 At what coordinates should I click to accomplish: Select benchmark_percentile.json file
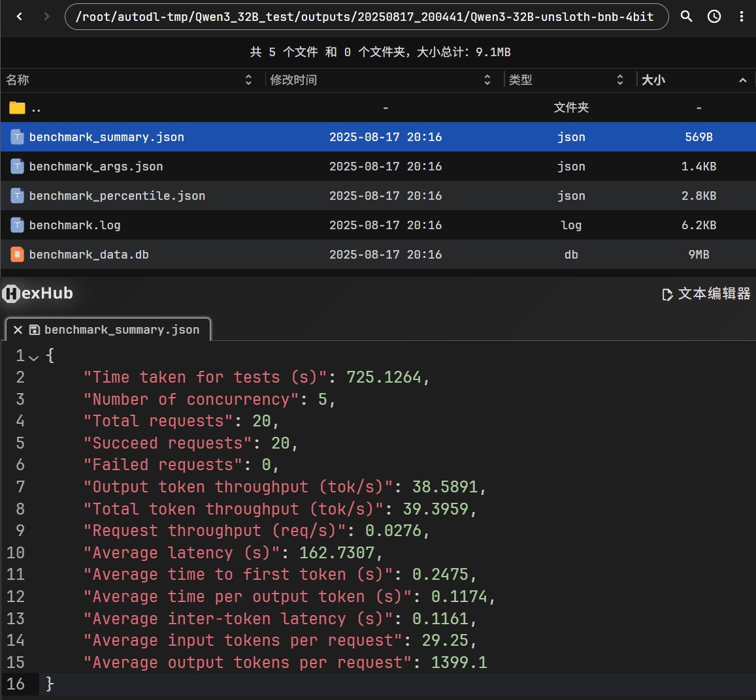(x=378, y=196)
